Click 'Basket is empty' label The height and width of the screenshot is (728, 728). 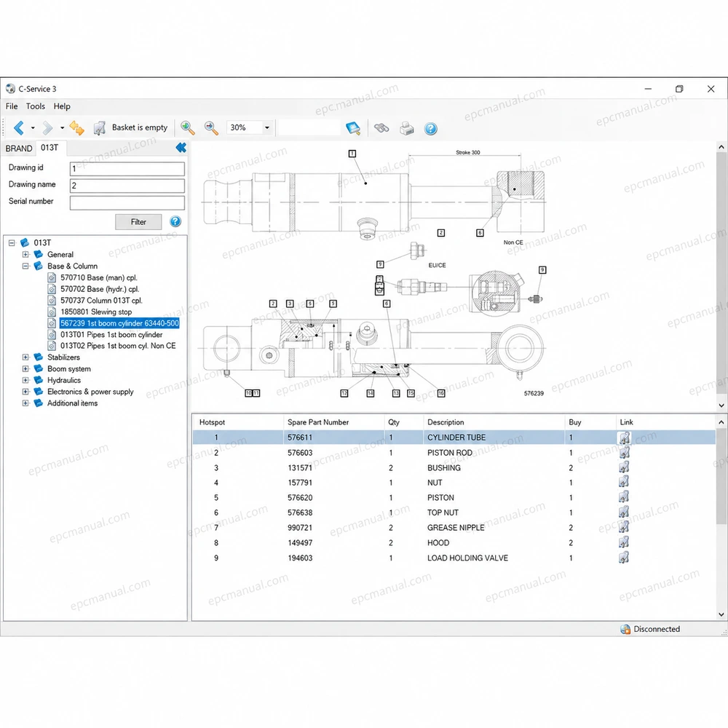click(139, 127)
